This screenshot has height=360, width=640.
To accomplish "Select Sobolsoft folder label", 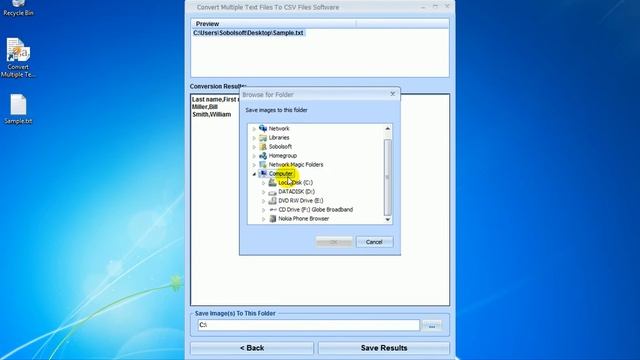I will click(280, 147).
